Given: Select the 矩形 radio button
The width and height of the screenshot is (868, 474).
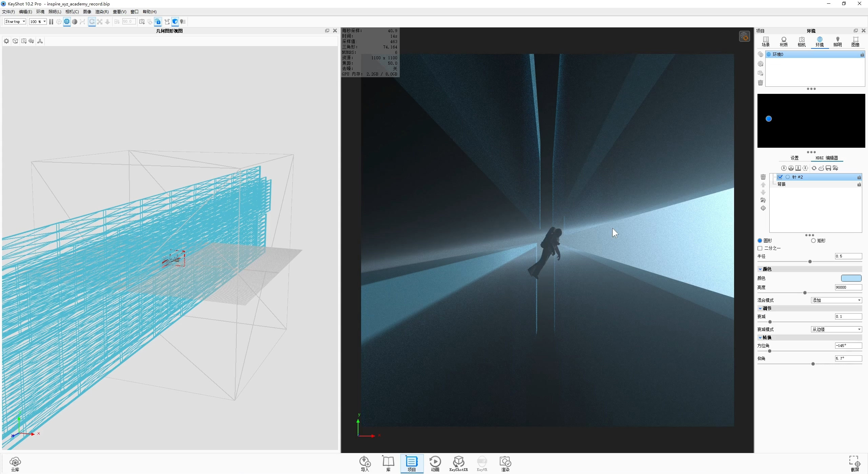Looking at the screenshot, I should (814, 241).
